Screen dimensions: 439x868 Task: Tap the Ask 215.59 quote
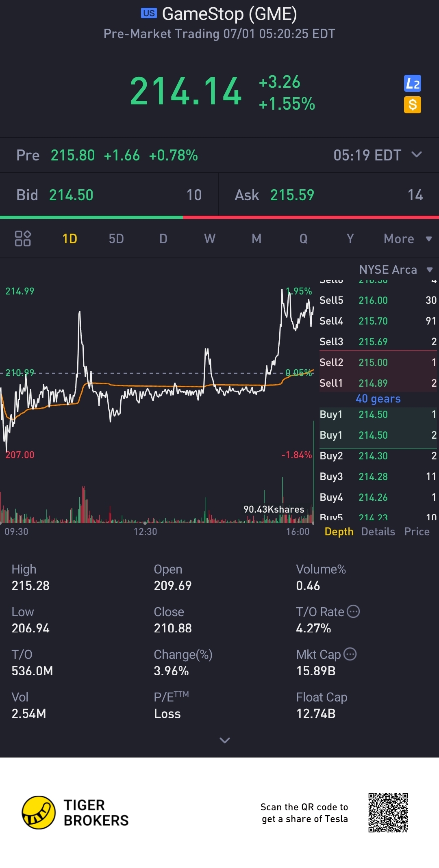(x=329, y=195)
